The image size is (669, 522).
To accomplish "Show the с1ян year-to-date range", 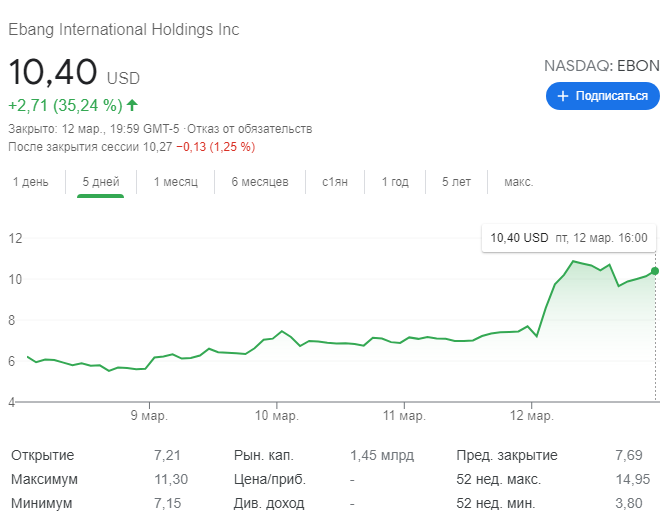I will click(x=335, y=182).
